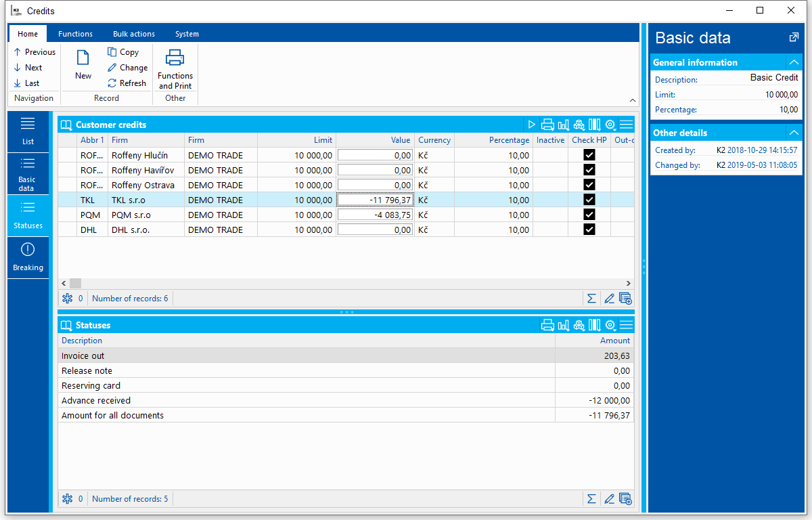Open hamburger menu in Customer credits header
This screenshot has height=520, width=812.
click(x=626, y=125)
